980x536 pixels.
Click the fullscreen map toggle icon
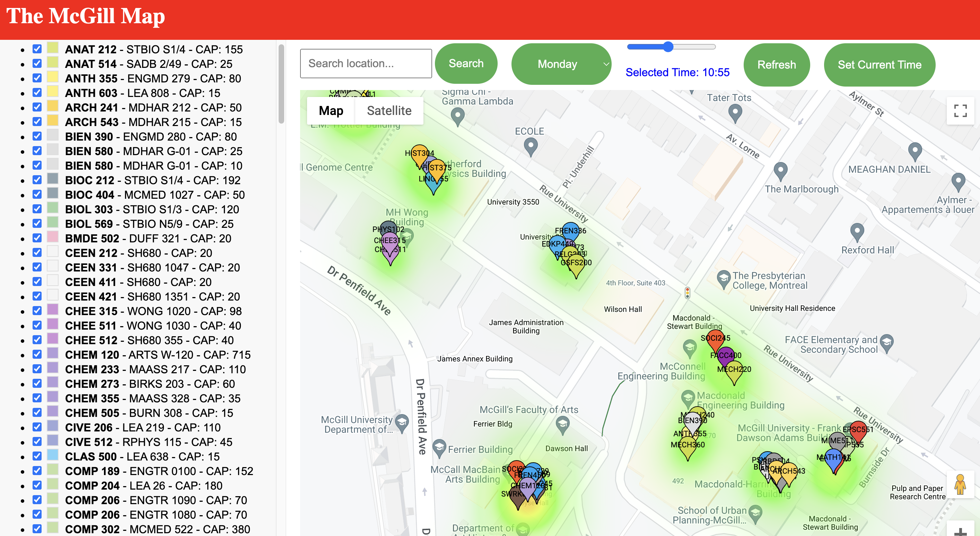[960, 110]
